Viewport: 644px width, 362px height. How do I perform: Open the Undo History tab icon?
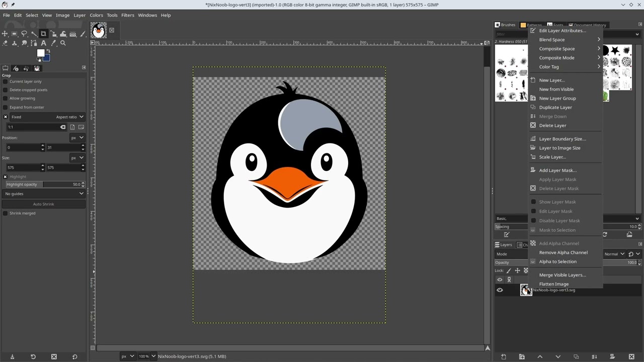coord(26,68)
